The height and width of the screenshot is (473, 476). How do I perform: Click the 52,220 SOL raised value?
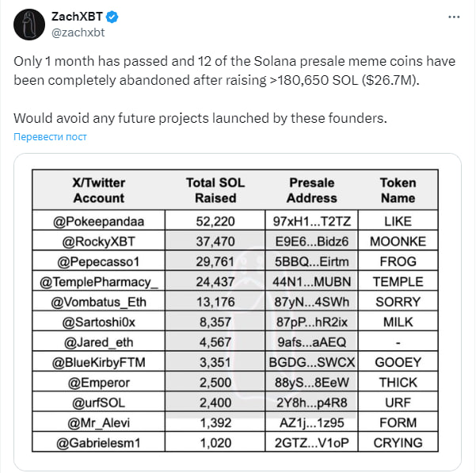(215, 221)
